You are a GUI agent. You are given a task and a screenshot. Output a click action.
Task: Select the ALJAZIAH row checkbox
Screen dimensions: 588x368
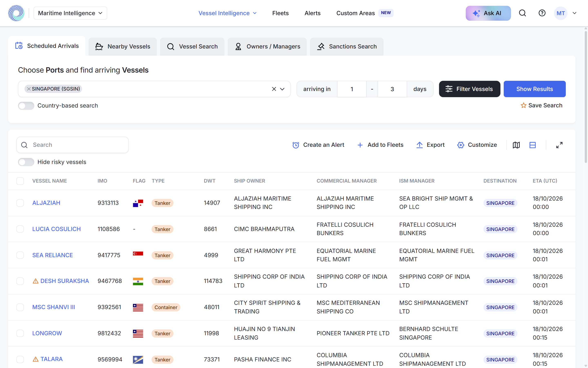point(20,203)
